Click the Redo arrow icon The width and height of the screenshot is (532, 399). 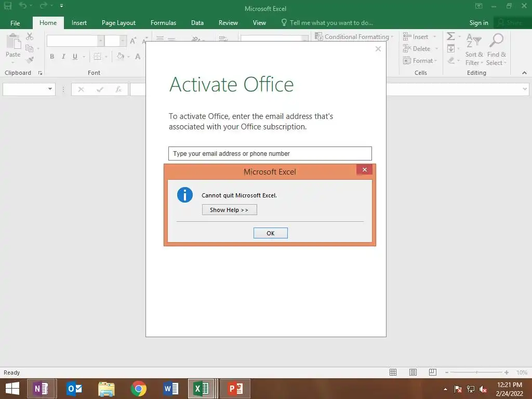(x=44, y=5)
